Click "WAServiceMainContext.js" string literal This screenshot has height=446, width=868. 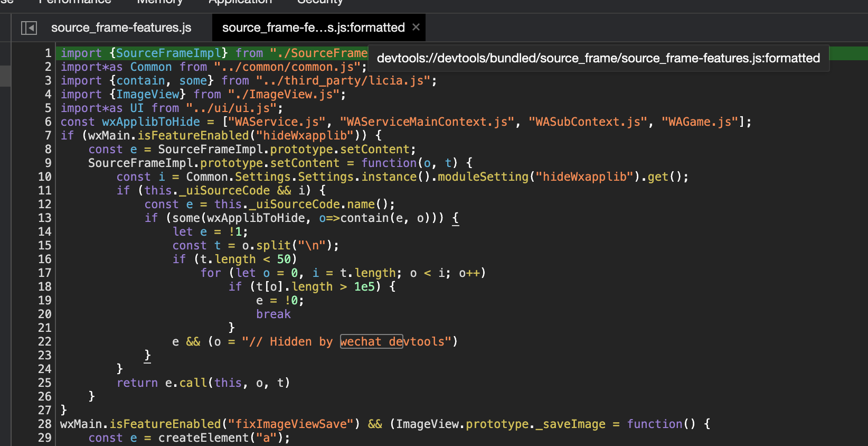(427, 122)
